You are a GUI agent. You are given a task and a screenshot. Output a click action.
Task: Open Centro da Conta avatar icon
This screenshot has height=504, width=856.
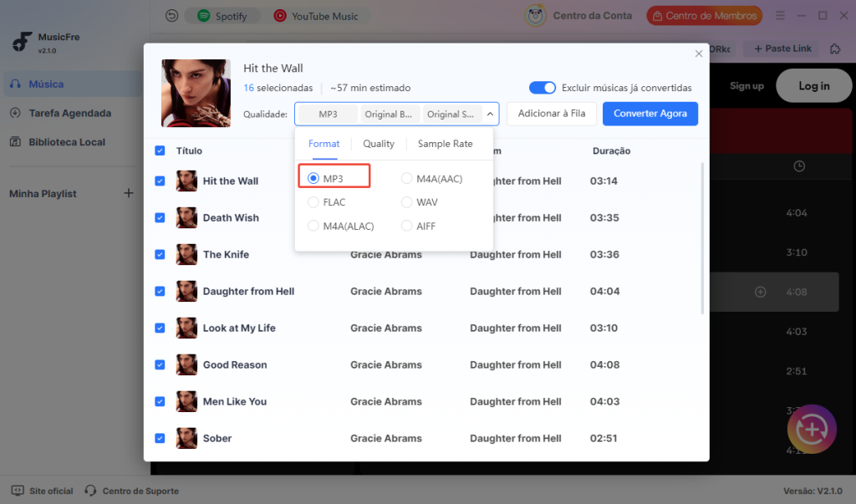(x=535, y=16)
